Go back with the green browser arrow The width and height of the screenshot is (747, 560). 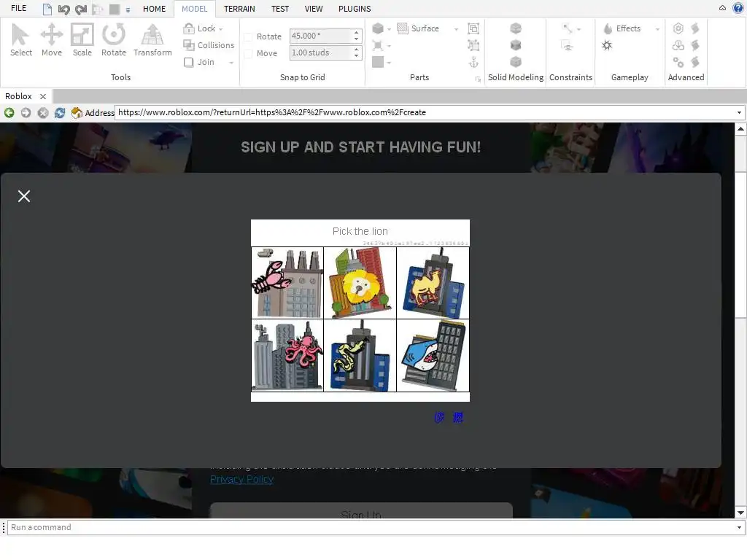click(9, 113)
